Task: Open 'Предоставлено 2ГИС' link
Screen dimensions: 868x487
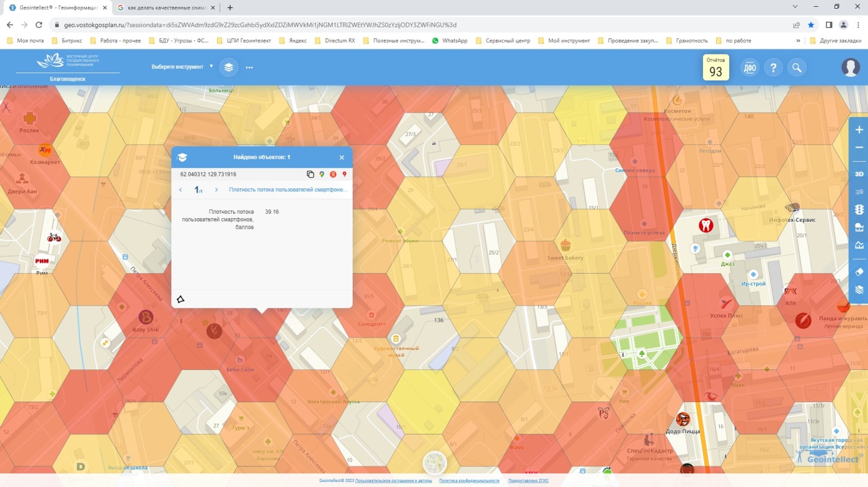Action: 528,481
